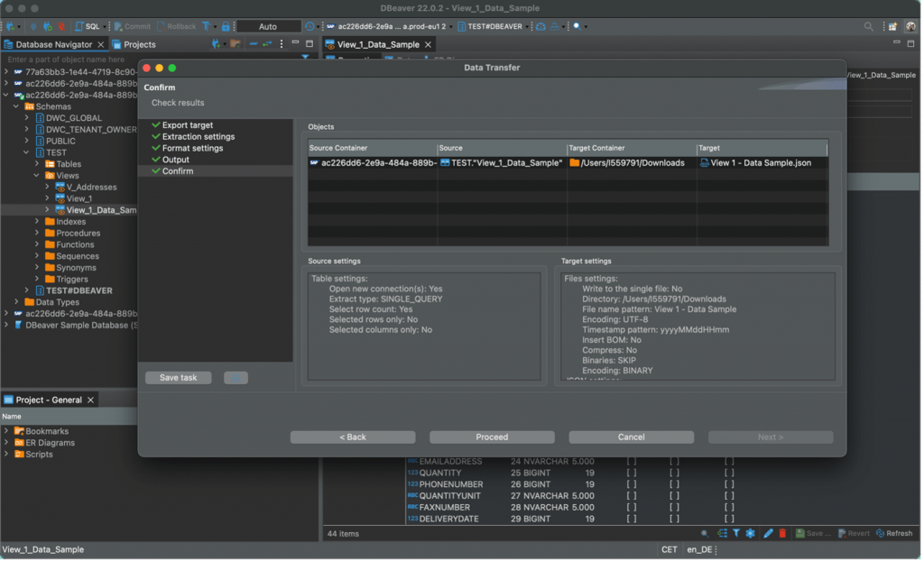924x561 pixels.
Task: Click the filter funnel icon in bottom toolbar
Action: coord(736,533)
